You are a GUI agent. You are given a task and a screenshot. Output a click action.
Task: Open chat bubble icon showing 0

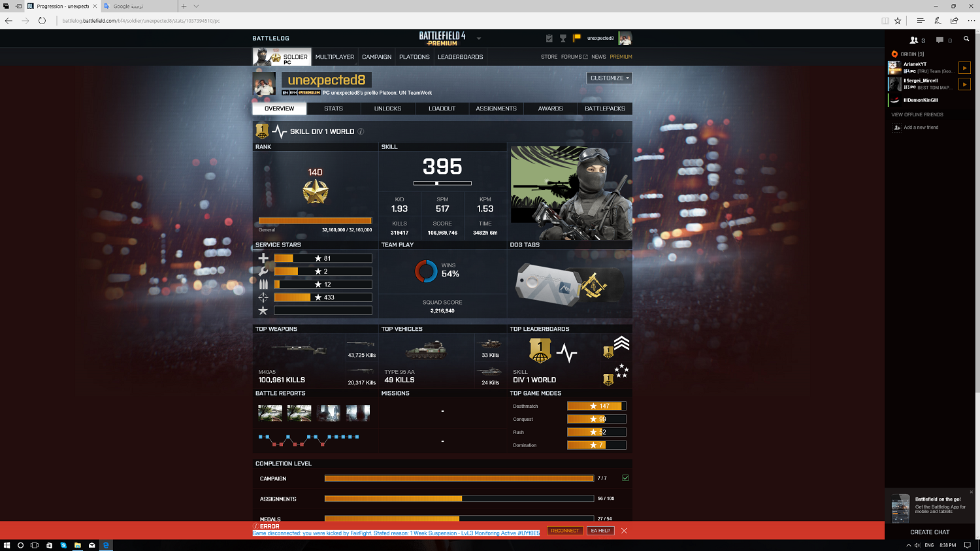(x=943, y=40)
